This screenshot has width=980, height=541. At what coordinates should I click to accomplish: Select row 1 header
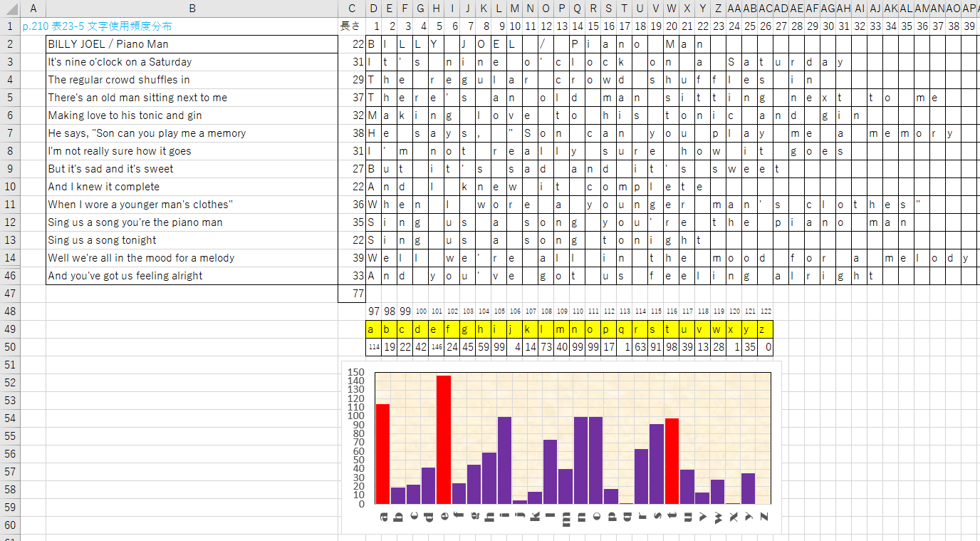pyautogui.click(x=10, y=26)
